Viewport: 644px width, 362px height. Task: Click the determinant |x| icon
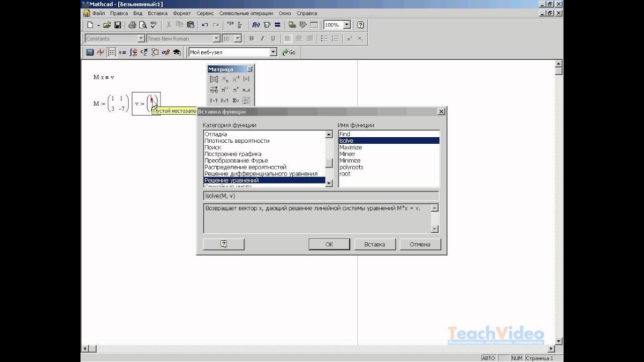(247, 79)
